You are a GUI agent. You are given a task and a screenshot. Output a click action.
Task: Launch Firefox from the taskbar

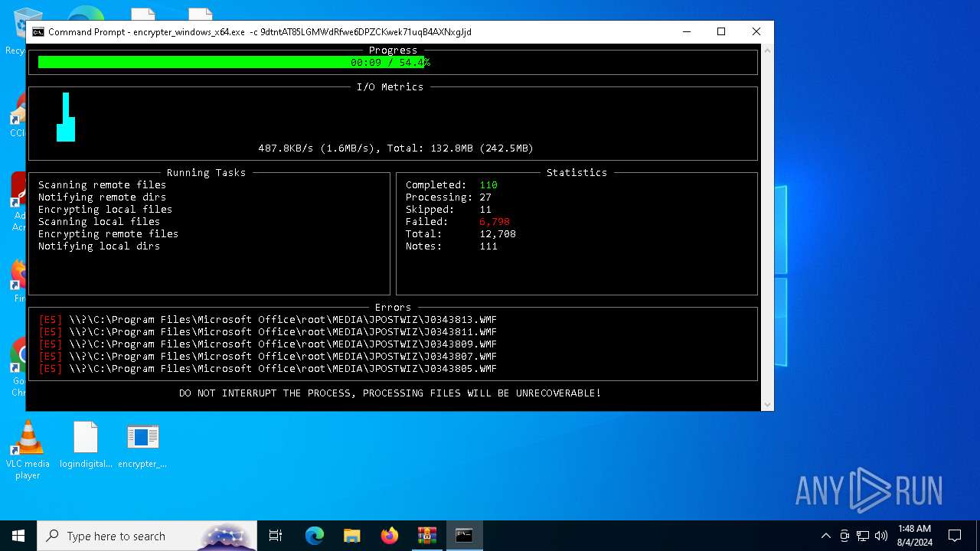pyautogui.click(x=389, y=536)
